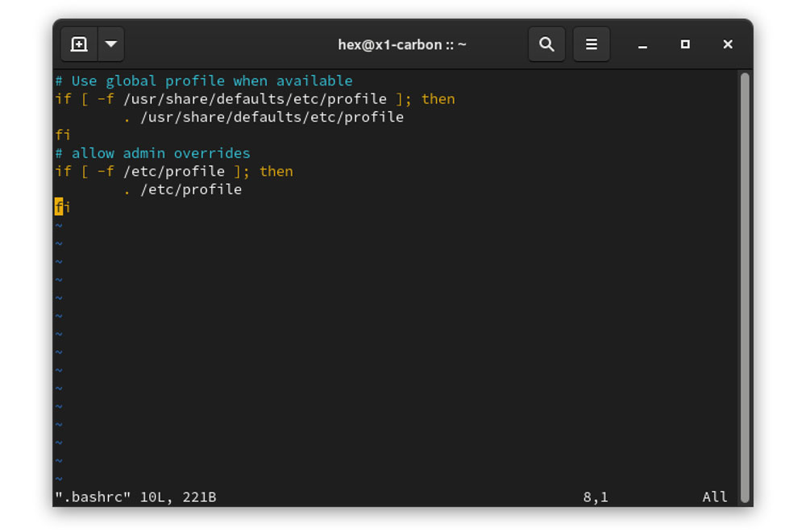Minimize the terminal window
Image resolution: width=806 pixels, height=532 pixels.
642,45
